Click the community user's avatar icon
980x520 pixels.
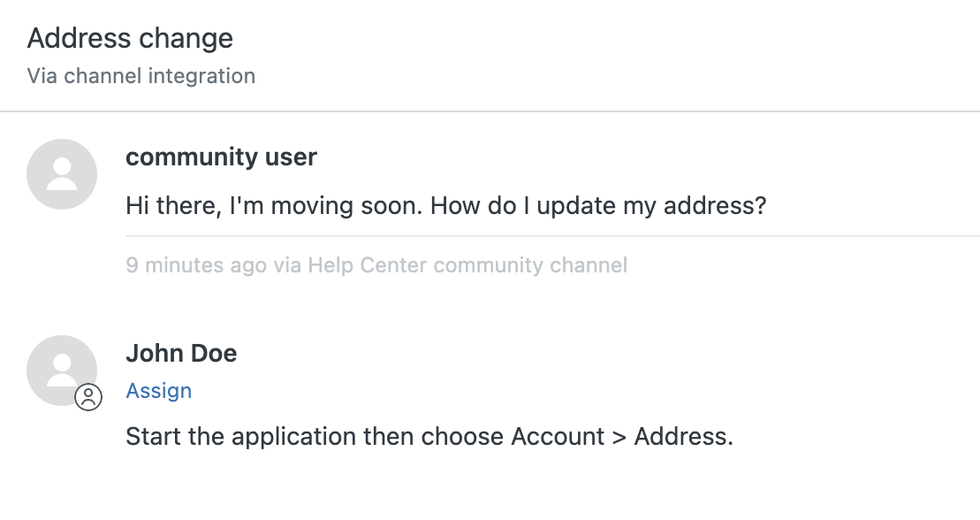pos(62,174)
